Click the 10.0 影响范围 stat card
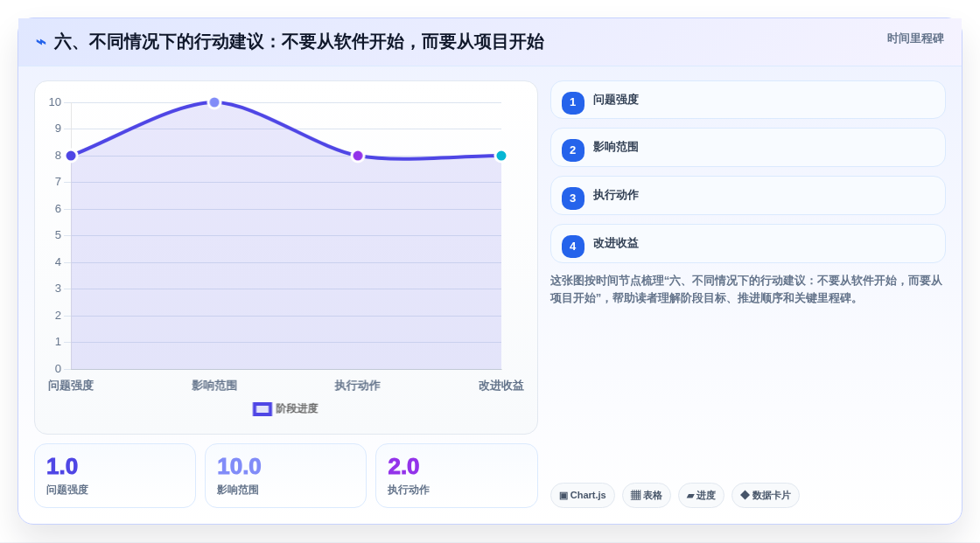Image resolution: width=980 pixels, height=543 pixels. point(285,476)
